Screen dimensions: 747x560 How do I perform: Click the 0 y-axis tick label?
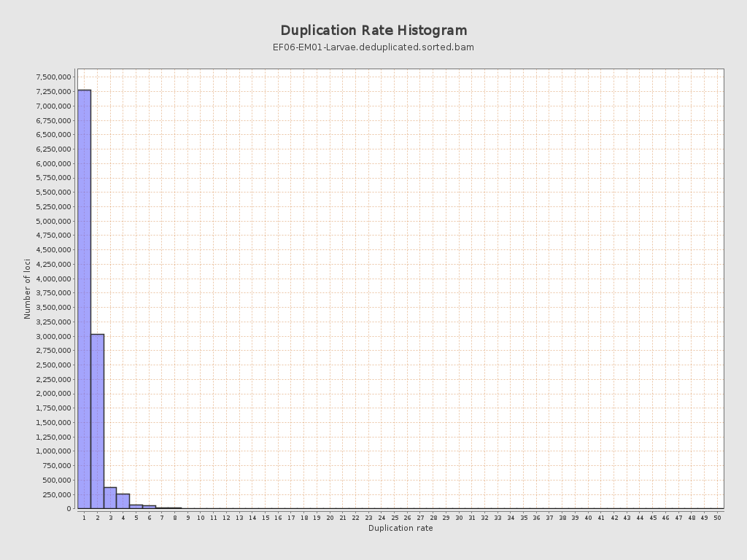69,508
